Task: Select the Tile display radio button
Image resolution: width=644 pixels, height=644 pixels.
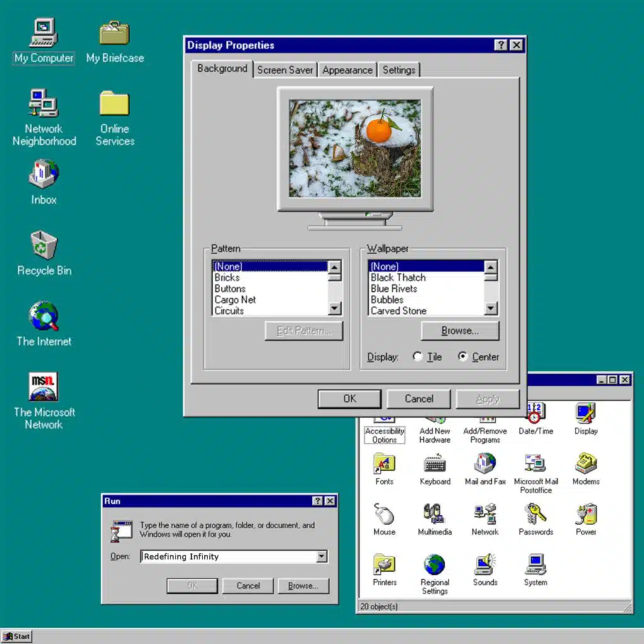Action: 418,357
